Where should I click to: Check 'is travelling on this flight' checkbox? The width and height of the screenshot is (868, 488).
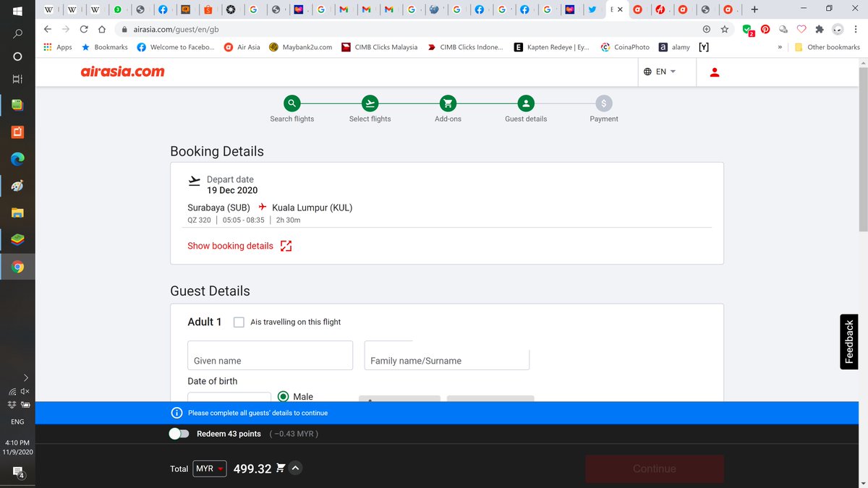click(x=239, y=322)
